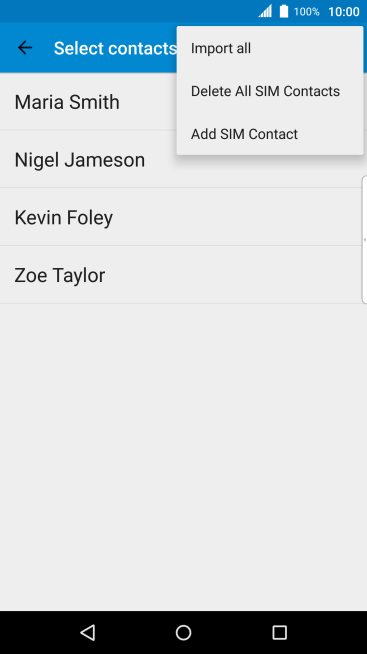
Task: Tap the Android back navigation triangle
Action: click(88, 632)
